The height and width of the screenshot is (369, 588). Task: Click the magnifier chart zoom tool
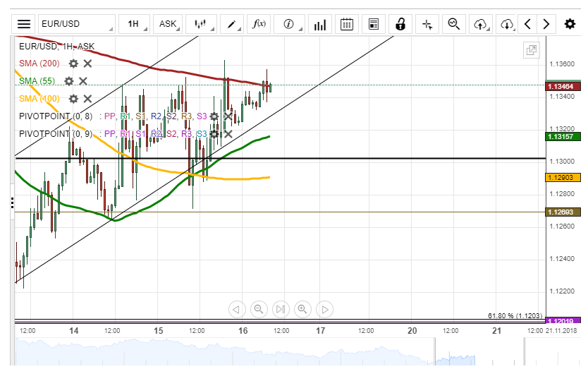[x=454, y=25]
